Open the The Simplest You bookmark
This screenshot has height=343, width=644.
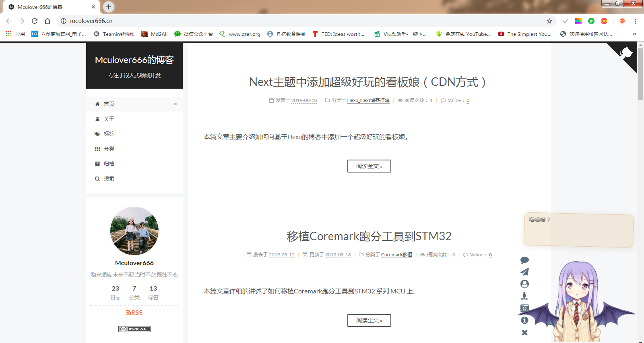[525, 34]
